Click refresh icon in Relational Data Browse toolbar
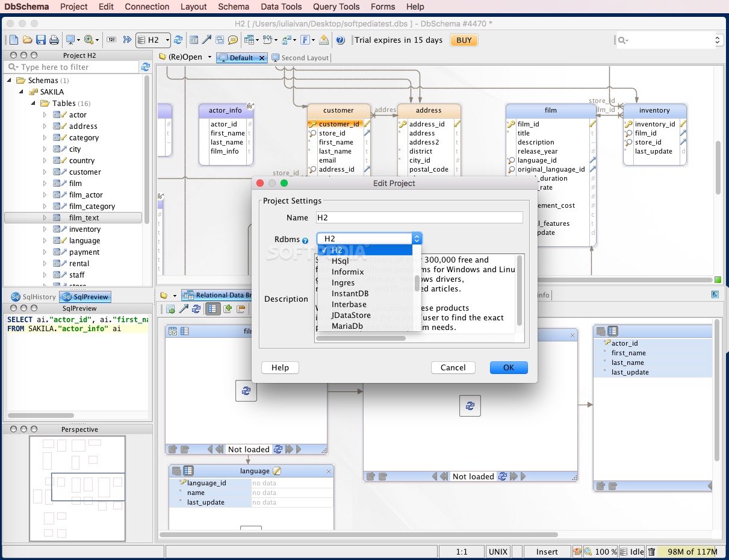This screenshot has height=560, width=729. [x=196, y=309]
